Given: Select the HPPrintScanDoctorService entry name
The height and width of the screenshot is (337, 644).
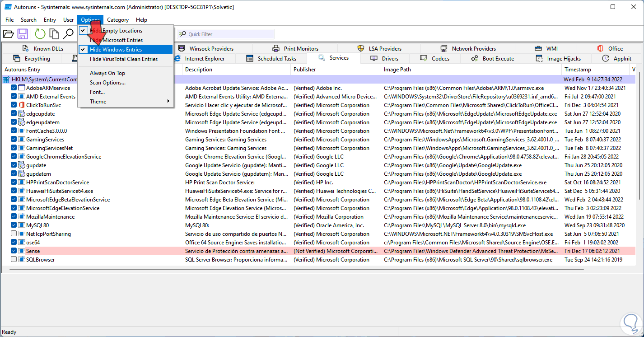Looking at the screenshot, I should (x=58, y=183).
